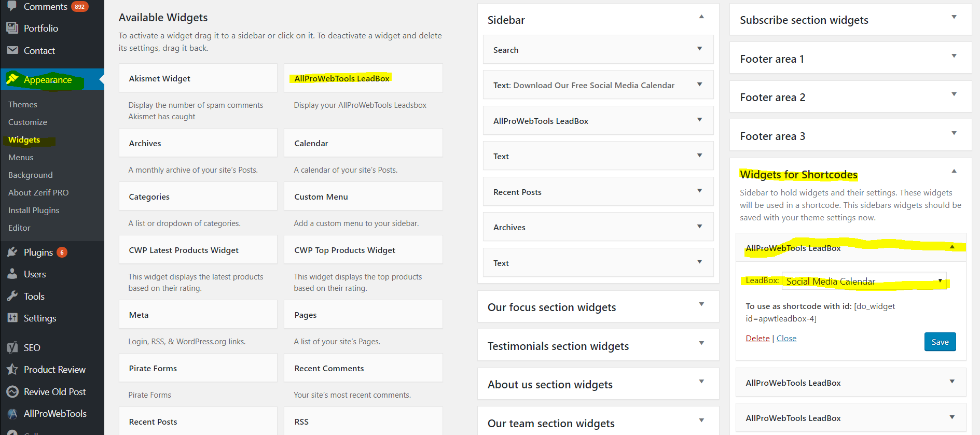Click the Meta available widget

198,315
